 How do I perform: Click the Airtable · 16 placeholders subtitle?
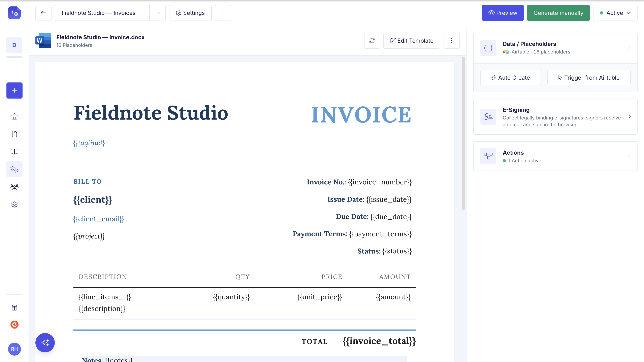[541, 52]
